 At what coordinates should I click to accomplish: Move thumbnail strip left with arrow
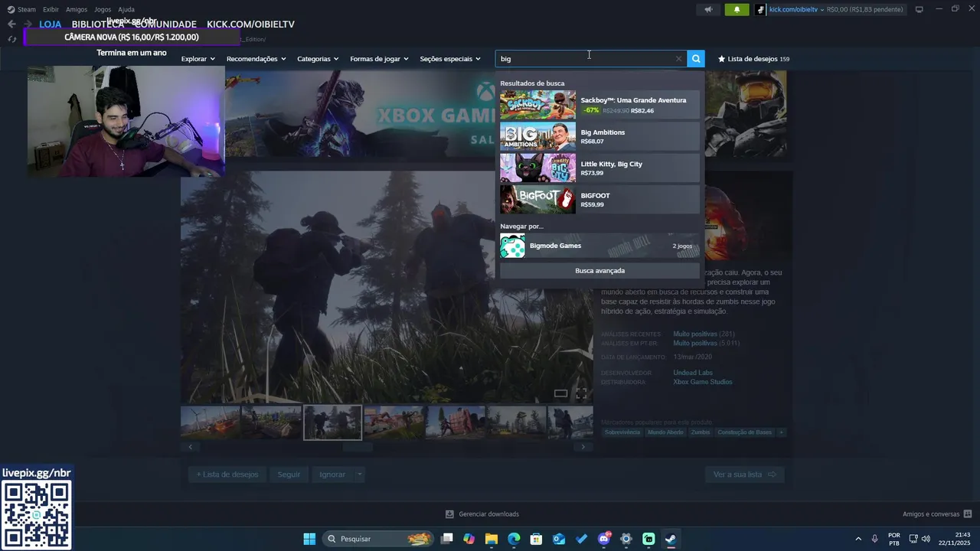[191, 447]
